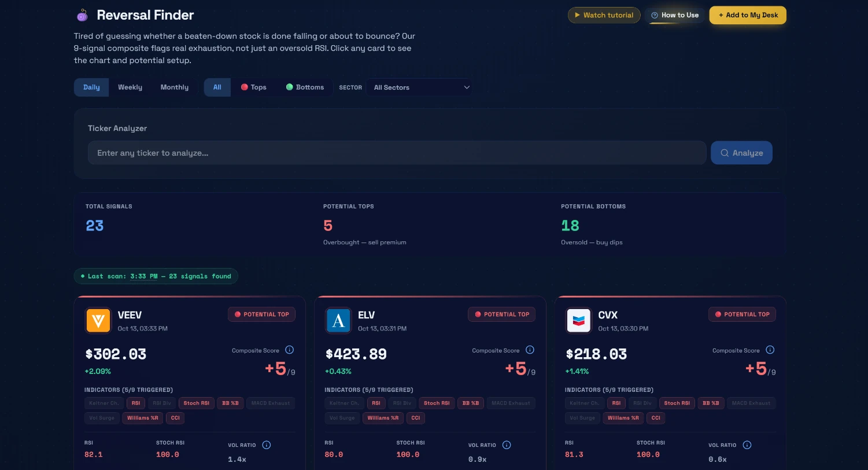Click Williams %R indicator chip on ELV card
Viewport: 868px width, 470px height.
383,418
